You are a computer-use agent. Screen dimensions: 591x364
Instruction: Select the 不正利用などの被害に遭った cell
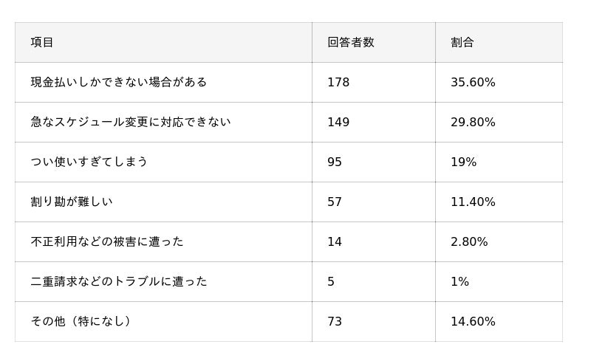107,242
